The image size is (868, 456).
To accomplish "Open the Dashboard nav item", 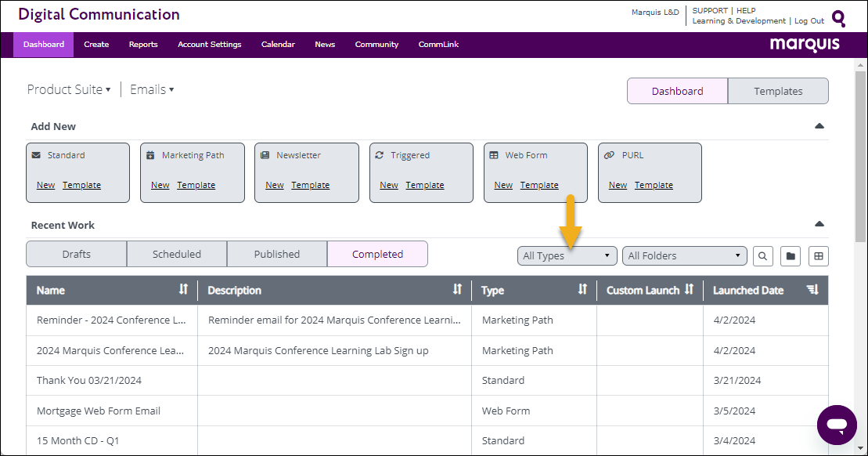I will coord(44,45).
